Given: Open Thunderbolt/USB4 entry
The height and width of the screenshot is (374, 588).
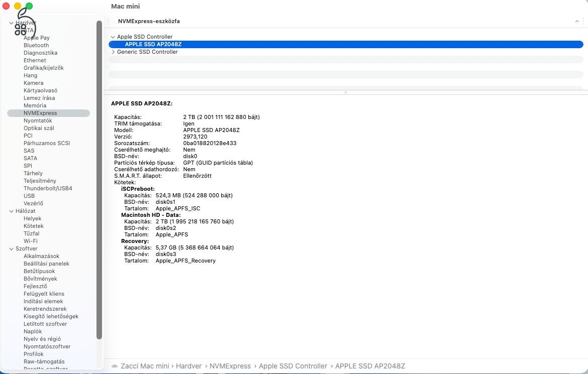Looking at the screenshot, I should pyautogui.click(x=48, y=188).
